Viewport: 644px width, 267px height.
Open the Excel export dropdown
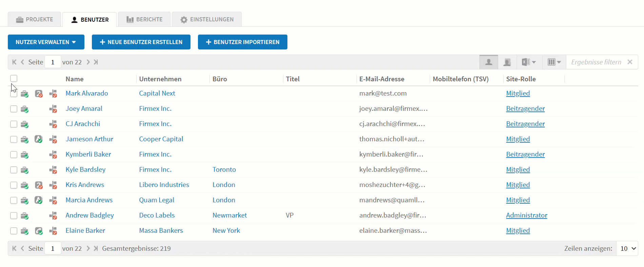[x=529, y=62]
